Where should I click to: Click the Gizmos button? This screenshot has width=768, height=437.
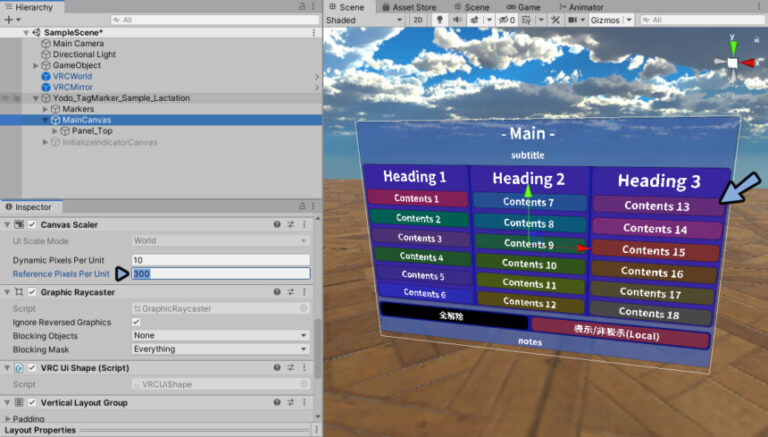[605, 20]
